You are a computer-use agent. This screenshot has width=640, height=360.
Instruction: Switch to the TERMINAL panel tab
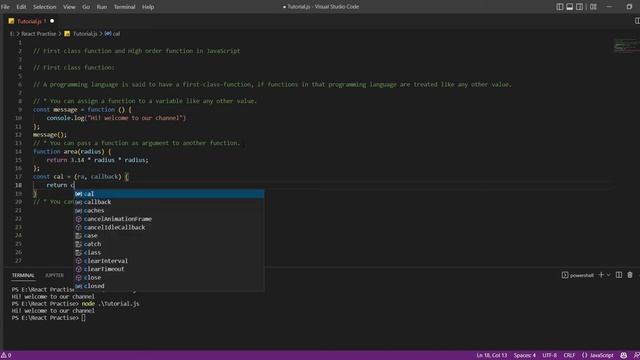[x=23, y=276]
